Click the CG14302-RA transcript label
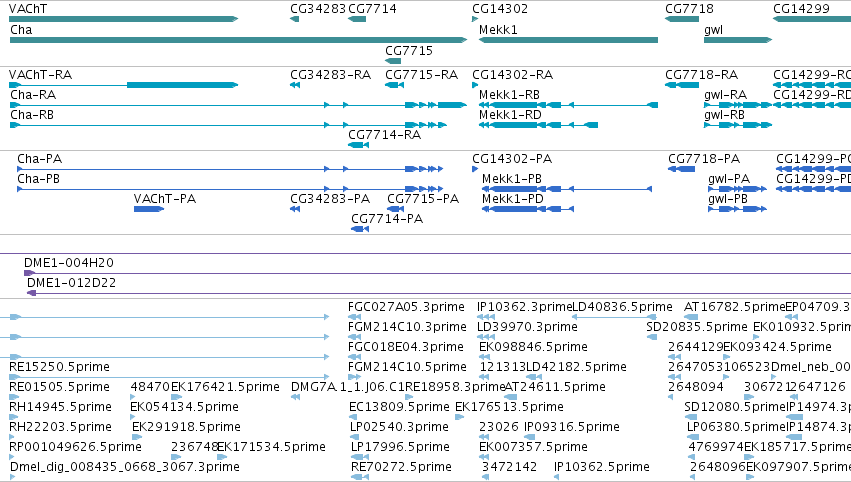The width and height of the screenshot is (851, 482). tap(512, 75)
